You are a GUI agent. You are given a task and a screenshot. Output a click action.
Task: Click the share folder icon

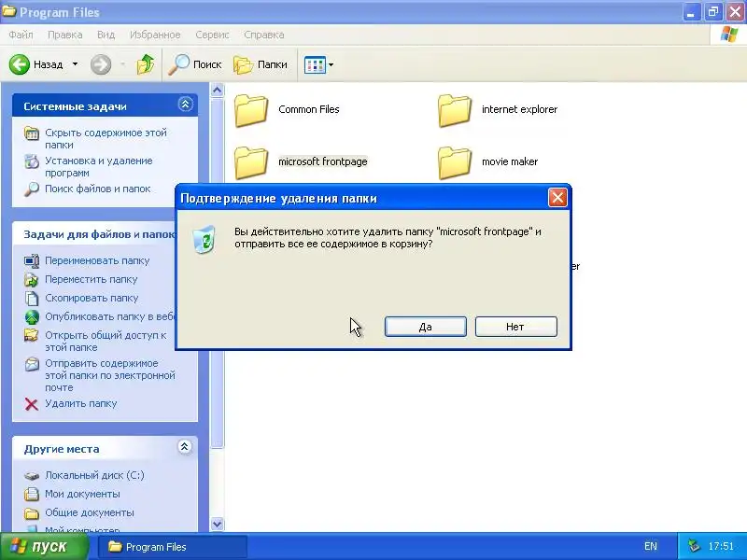32,335
